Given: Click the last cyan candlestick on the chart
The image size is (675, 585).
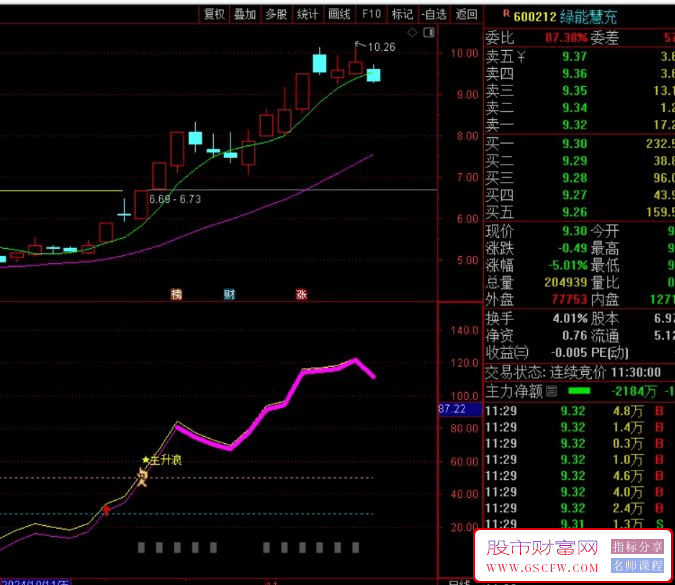Looking at the screenshot, I should [x=373, y=75].
